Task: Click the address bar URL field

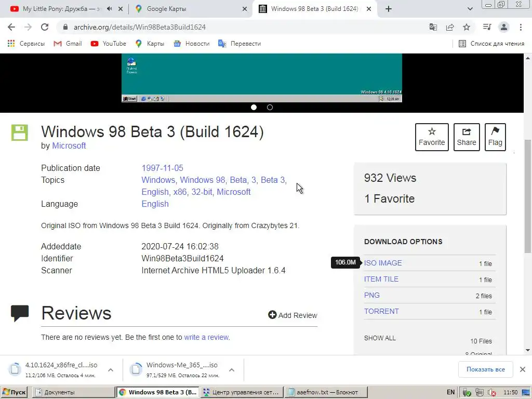Action: 237,27
